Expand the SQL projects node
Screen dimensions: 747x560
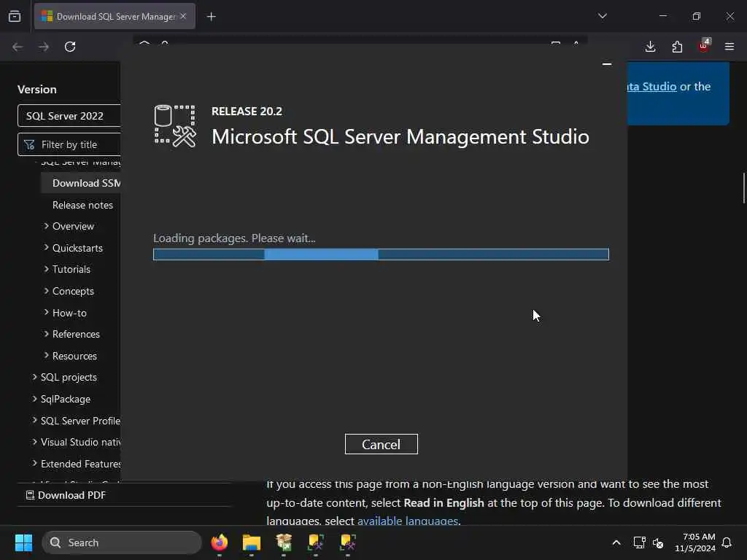tap(34, 377)
